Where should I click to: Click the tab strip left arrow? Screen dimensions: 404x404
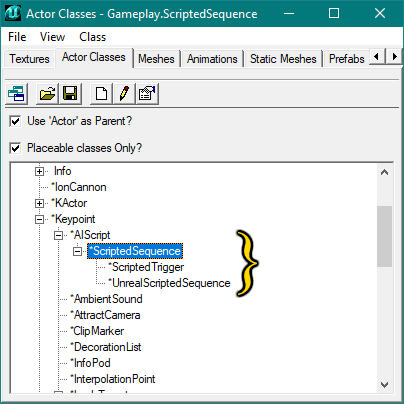pyautogui.click(x=377, y=56)
